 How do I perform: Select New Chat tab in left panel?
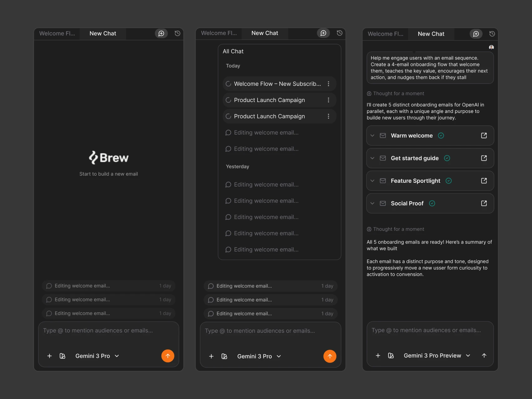[x=103, y=33]
